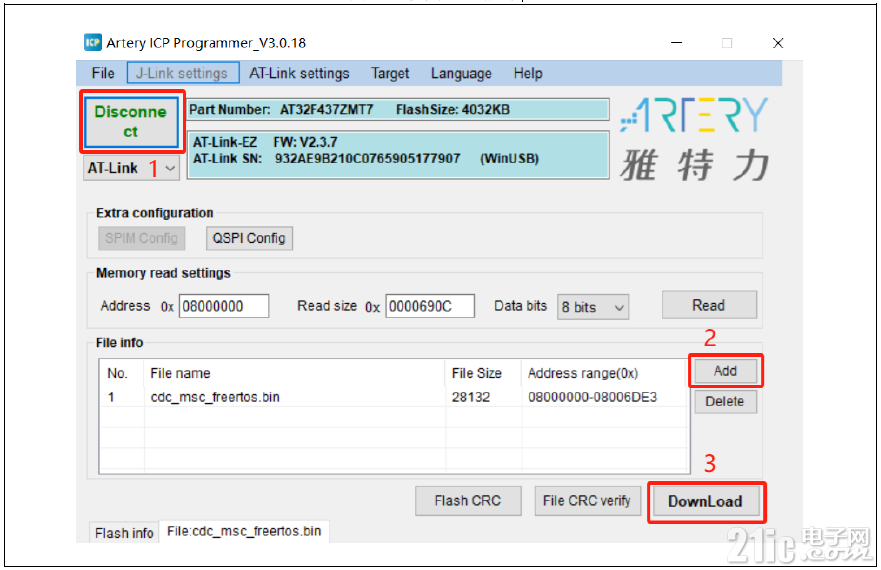Click the Disconnect button
This screenshot has width=881, height=570.
pyautogui.click(x=131, y=122)
